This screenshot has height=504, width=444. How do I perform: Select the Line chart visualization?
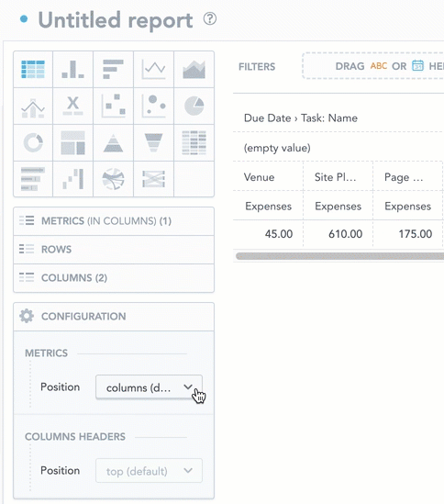pos(153,69)
